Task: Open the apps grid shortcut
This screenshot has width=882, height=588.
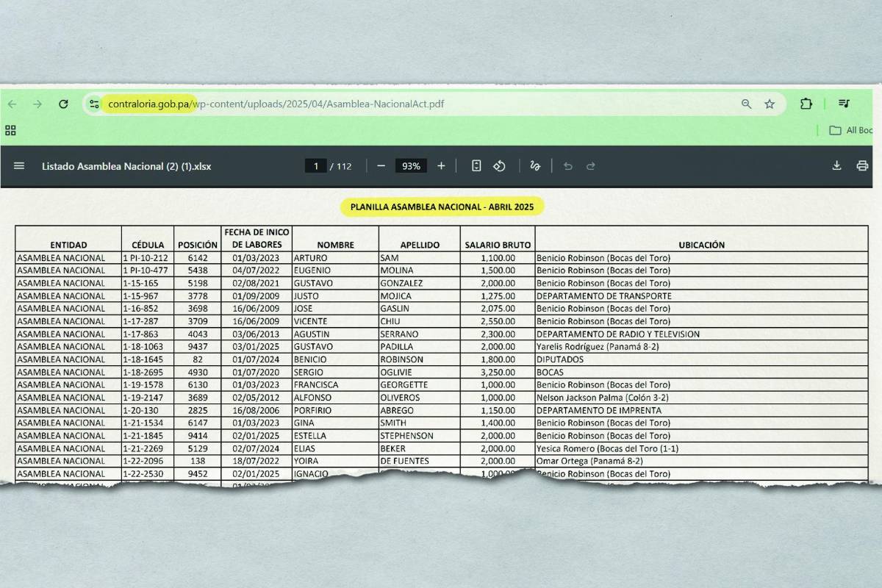Action: [10, 130]
